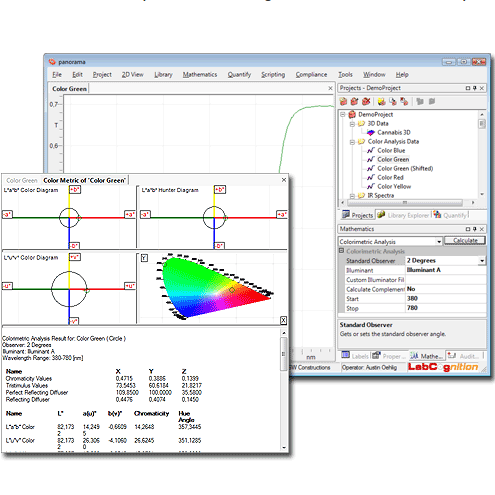Close the Color Metric floating window
This screenshot has height=495, width=495.
pyautogui.click(x=284, y=180)
